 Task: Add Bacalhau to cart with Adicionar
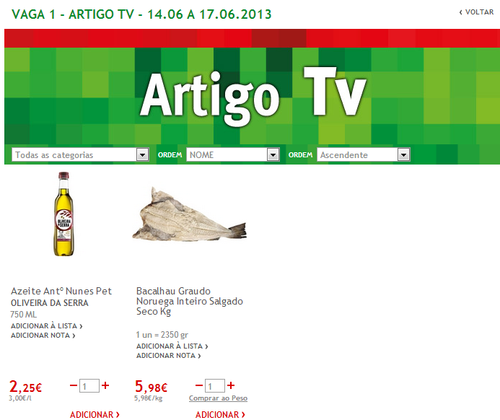[220, 415]
